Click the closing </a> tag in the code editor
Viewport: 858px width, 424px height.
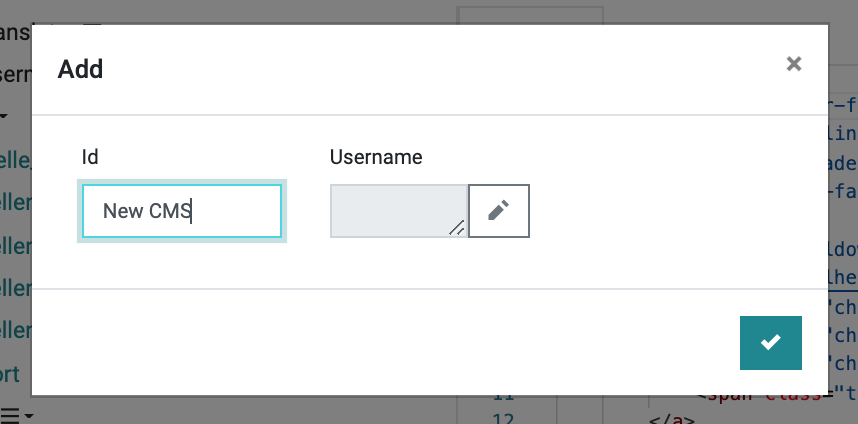pyautogui.click(x=672, y=420)
